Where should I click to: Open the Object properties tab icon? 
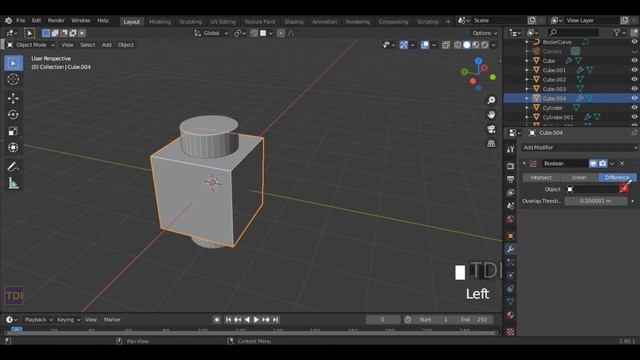[x=510, y=236]
